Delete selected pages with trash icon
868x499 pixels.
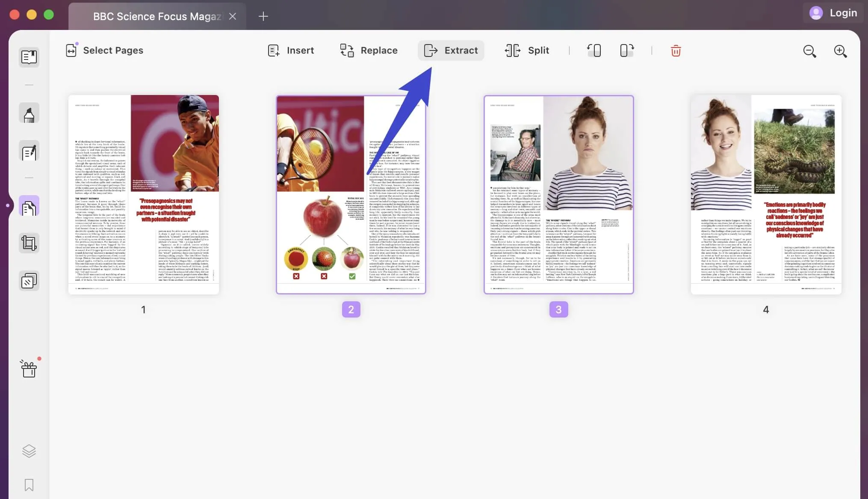click(x=676, y=51)
